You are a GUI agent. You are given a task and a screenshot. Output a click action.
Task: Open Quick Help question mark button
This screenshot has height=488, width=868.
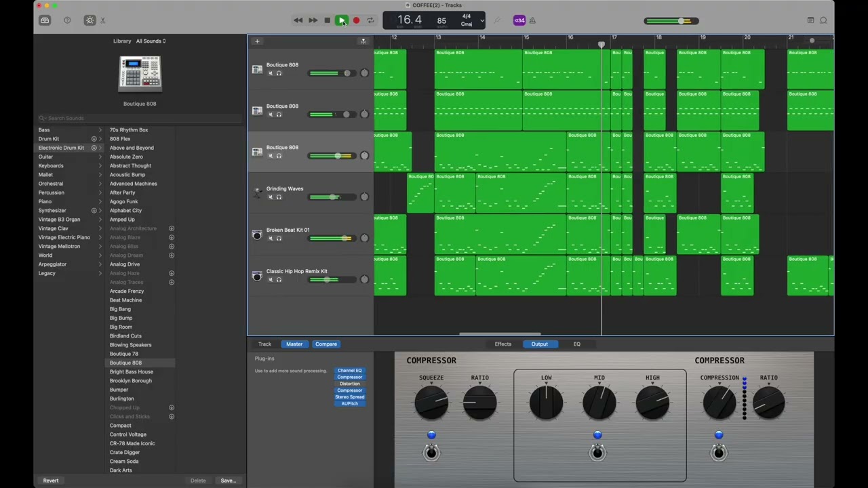tap(67, 20)
